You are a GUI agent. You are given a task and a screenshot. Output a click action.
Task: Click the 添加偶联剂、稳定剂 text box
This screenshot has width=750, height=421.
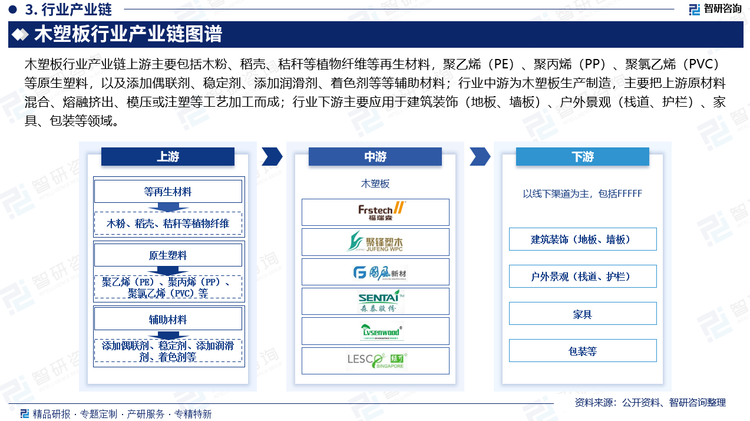168,351
